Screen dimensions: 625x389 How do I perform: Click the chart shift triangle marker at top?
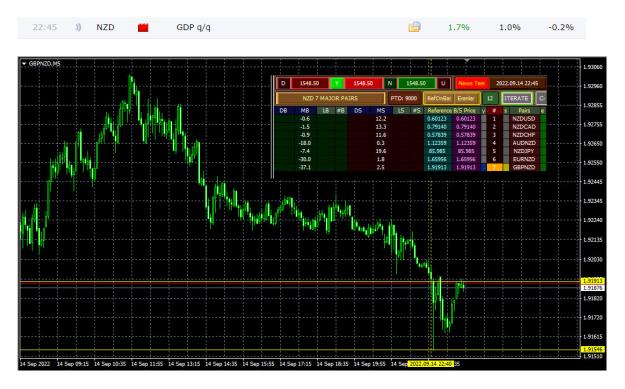point(466,60)
